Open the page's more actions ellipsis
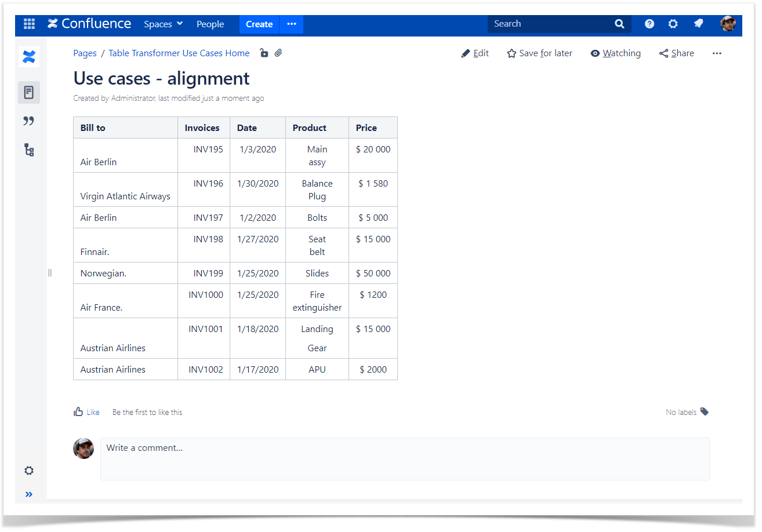The height and width of the screenshot is (532, 762). tap(717, 53)
